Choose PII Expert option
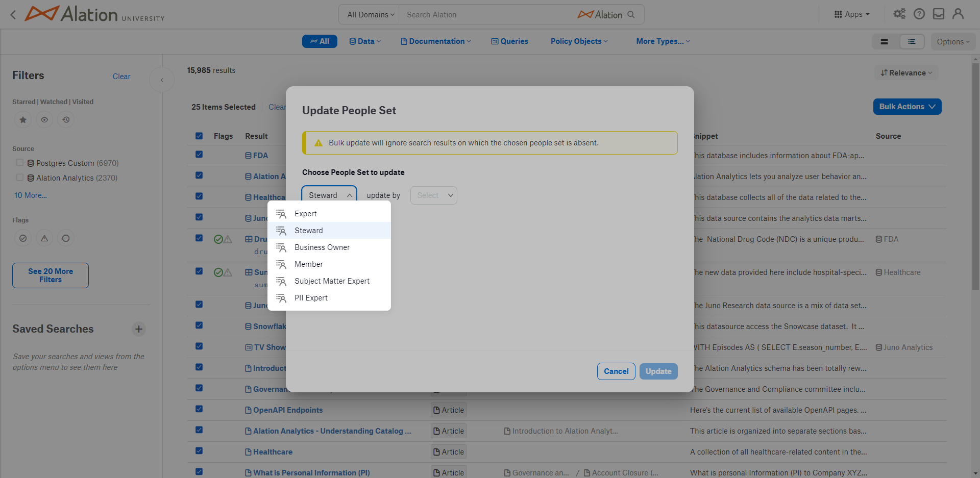 tap(329, 298)
